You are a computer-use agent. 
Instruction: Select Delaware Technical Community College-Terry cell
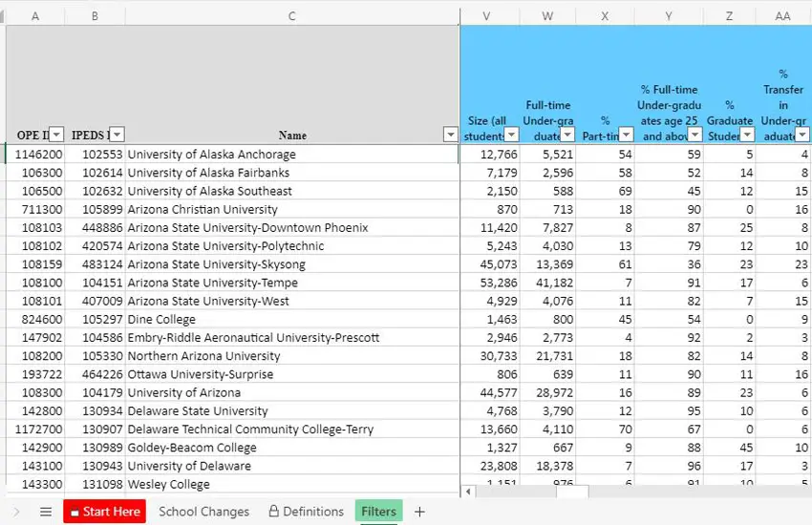click(x=292, y=430)
